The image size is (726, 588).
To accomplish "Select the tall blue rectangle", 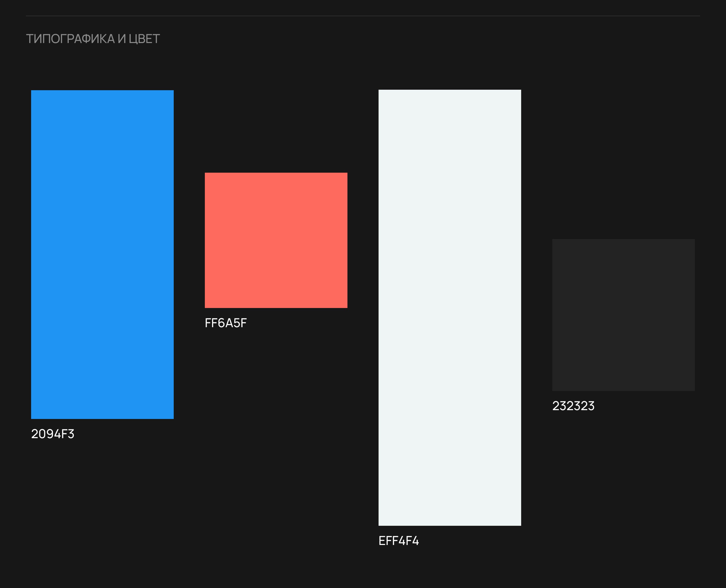I will pos(102,254).
